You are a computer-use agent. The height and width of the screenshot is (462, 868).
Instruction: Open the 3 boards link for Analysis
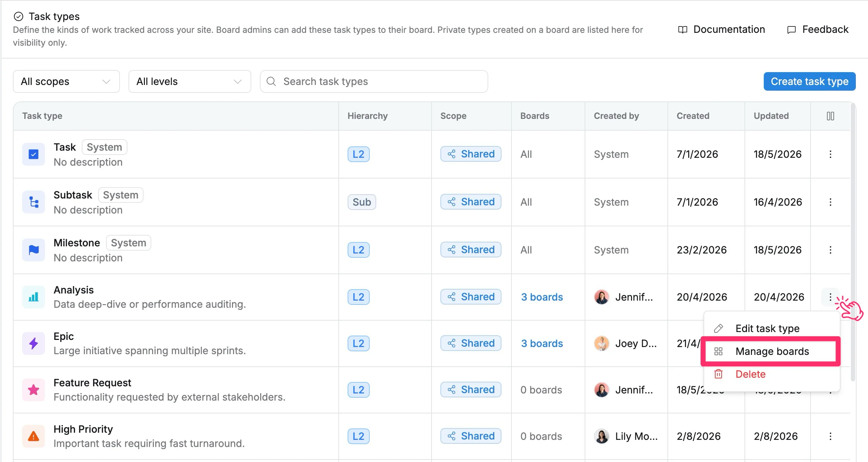tap(542, 297)
